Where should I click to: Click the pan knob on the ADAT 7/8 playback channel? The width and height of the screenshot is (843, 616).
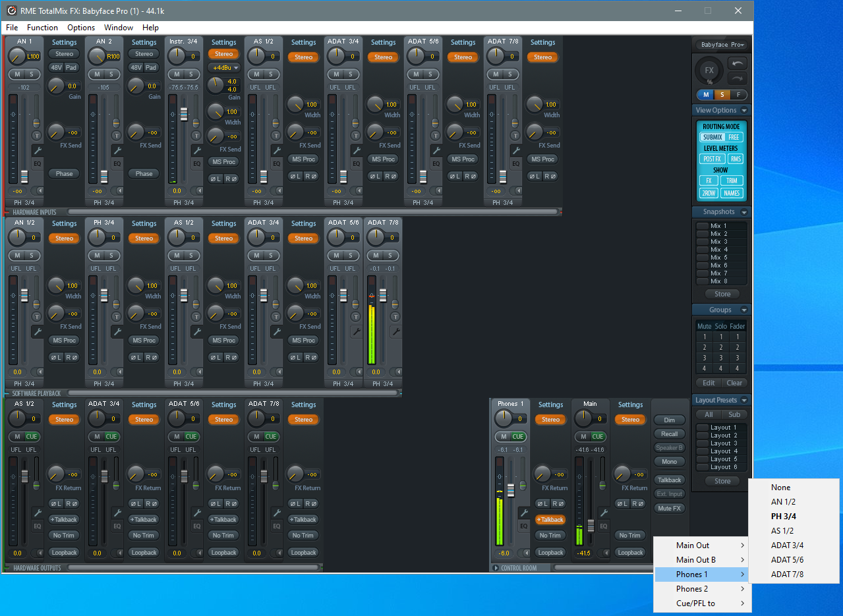tap(375, 237)
